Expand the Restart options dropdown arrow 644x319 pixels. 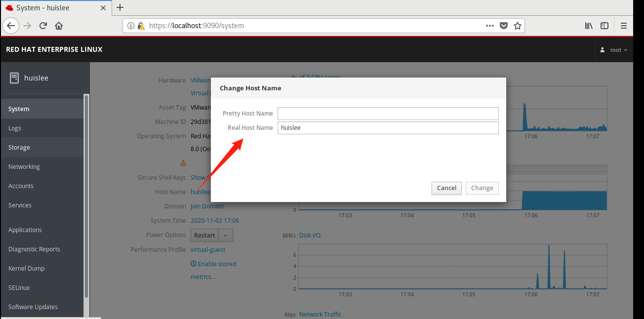[x=226, y=236]
